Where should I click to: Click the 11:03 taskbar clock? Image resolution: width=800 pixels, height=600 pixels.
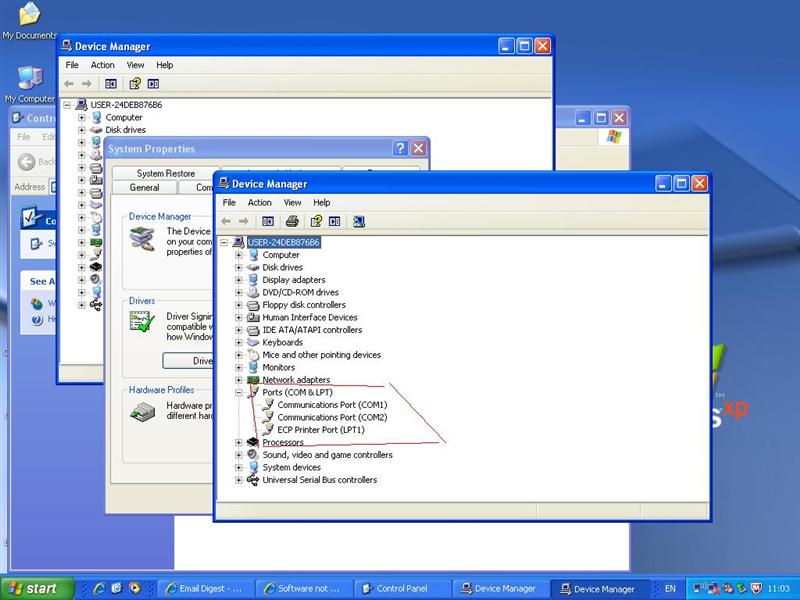pyautogui.click(x=778, y=588)
